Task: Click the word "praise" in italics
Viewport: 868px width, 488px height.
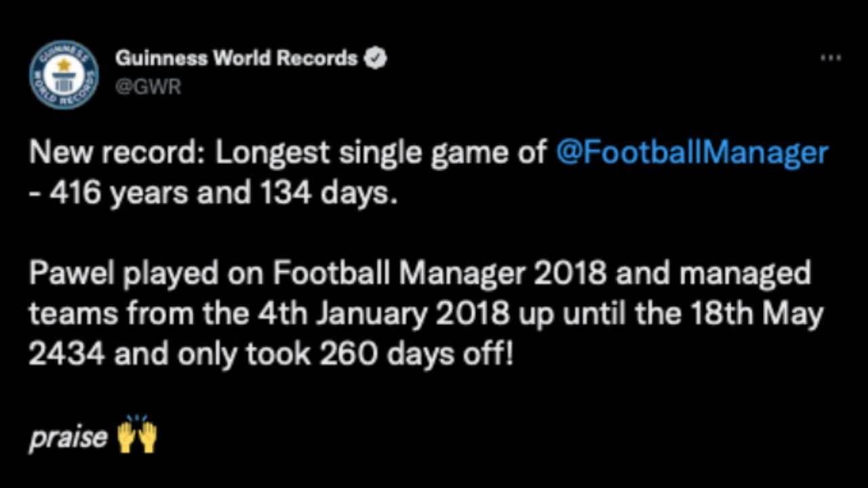Action: 68,438
